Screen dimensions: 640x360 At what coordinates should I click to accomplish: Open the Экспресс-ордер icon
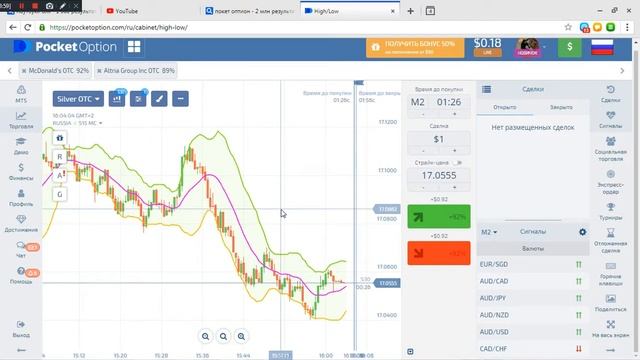(x=611, y=182)
